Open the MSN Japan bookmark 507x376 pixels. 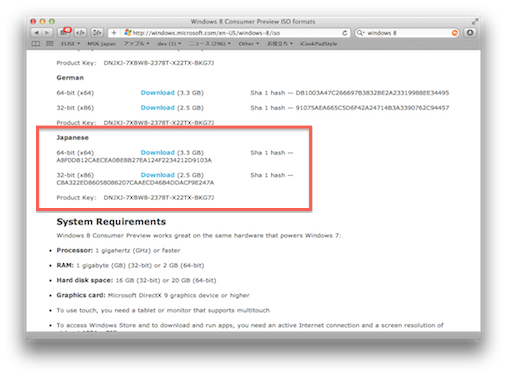(x=101, y=44)
